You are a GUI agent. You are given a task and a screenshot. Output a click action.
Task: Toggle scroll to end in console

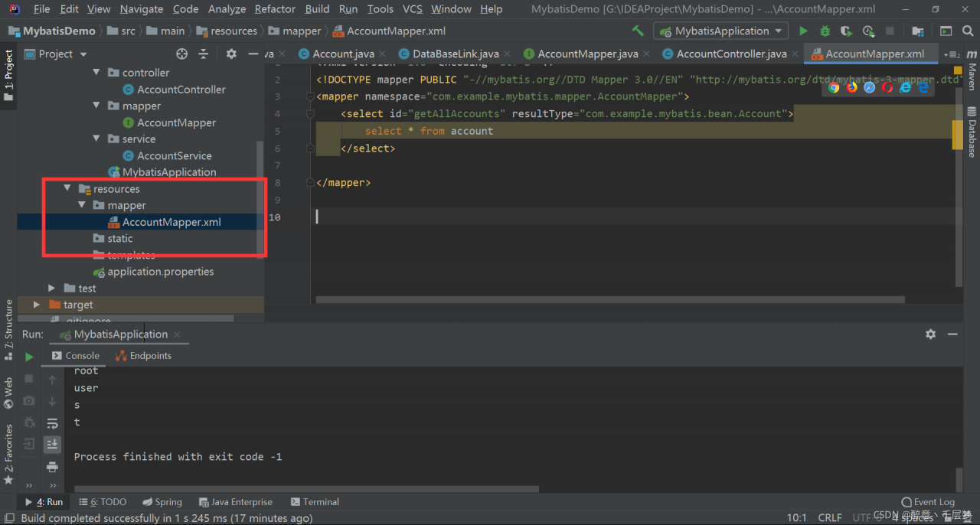click(x=52, y=444)
